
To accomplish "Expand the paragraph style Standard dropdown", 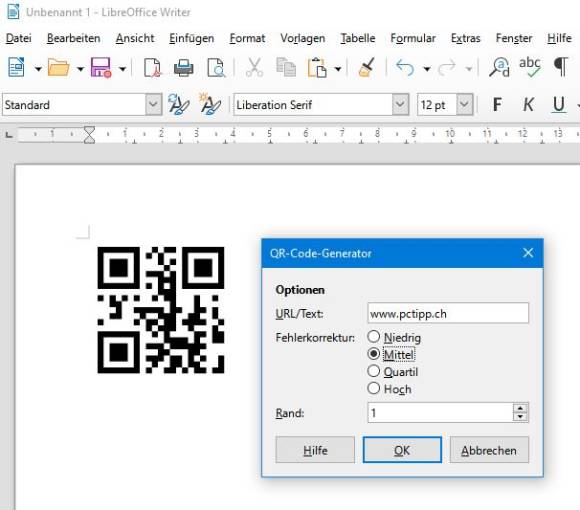I will click(153, 104).
